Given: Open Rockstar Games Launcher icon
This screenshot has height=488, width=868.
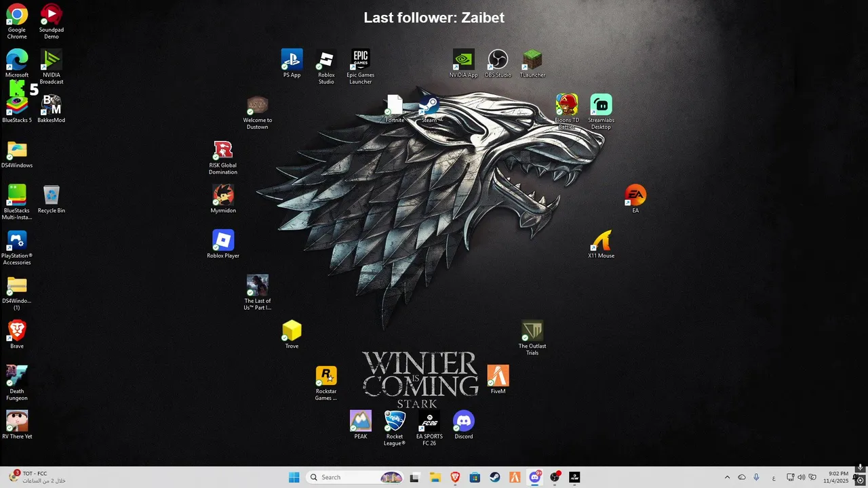Looking at the screenshot, I should pos(326,383).
